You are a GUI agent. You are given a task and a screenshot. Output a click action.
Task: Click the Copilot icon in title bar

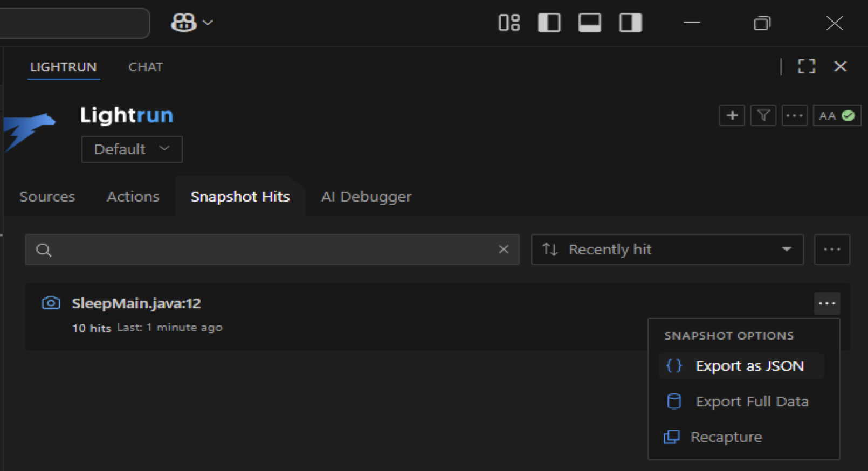tap(183, 23)
